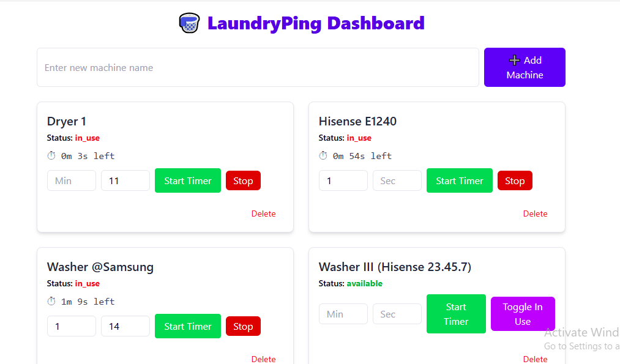This screenshot has width=620, height=364.
Task: Click the Sec field in Hisense E1240
Action: [397, 180]
